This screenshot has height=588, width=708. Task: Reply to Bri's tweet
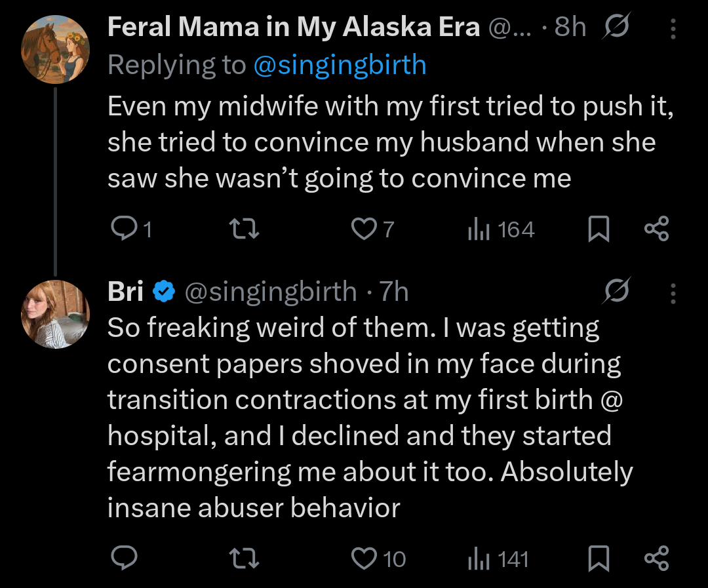[x=124, y=559]
